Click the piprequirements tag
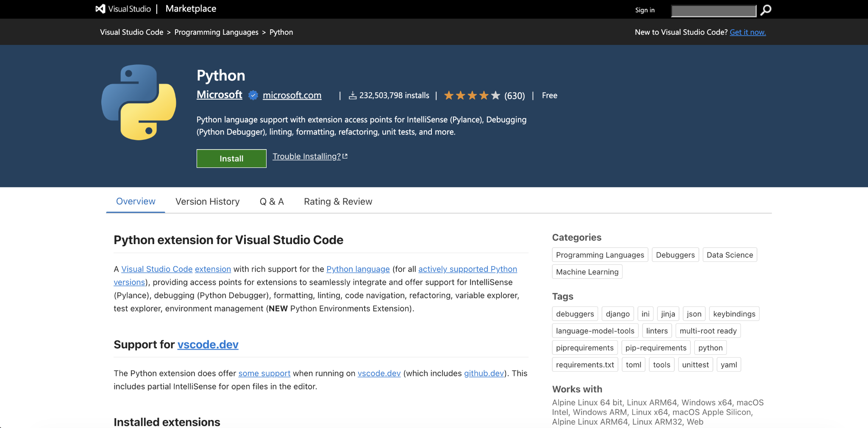 (x=585, y=347)
